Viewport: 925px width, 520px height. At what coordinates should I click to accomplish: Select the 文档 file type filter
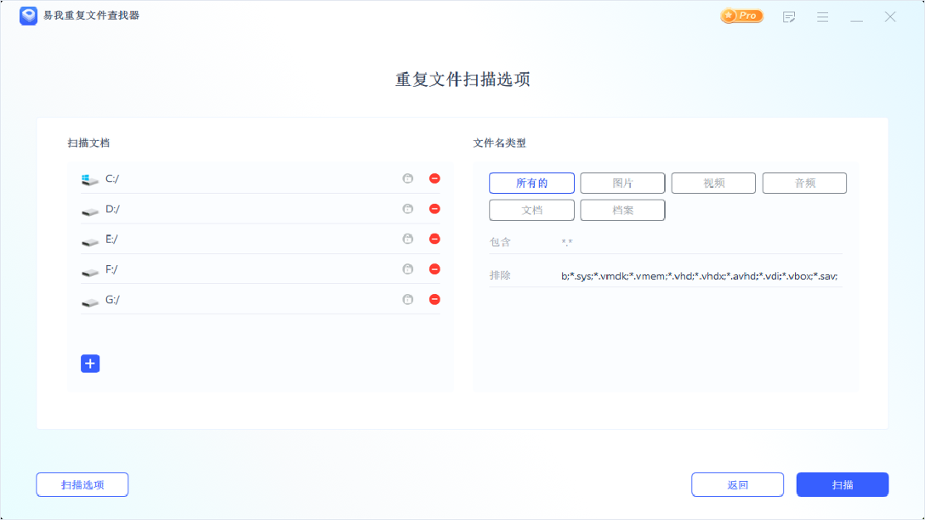tap(532, 210)
